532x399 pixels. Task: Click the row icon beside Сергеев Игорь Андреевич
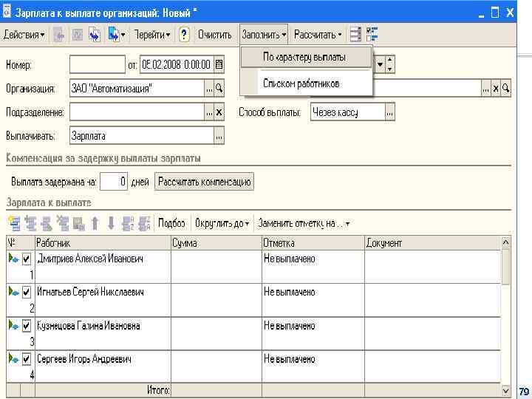pyautogui.click(x=13, y=358)
